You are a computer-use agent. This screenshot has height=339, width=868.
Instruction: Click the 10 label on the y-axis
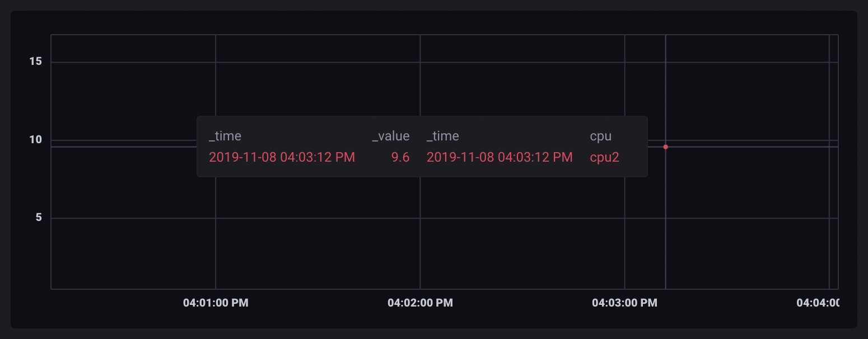click(x=35, y=140)
